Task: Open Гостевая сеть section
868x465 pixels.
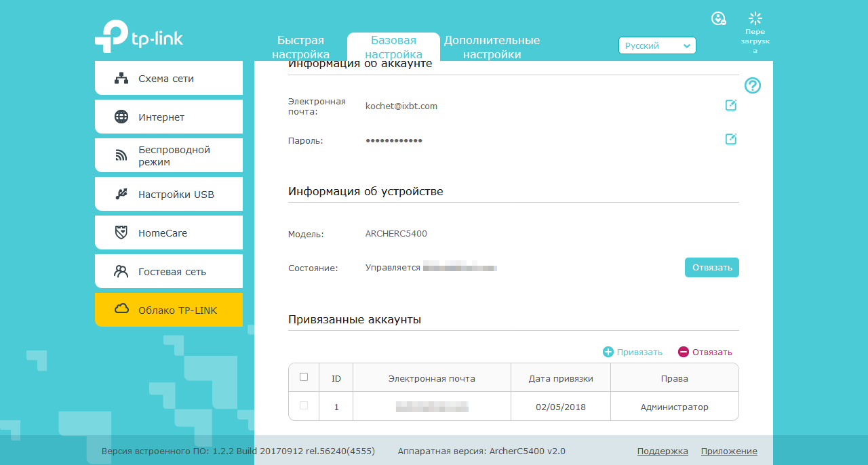Action: (x=169, y=271)
